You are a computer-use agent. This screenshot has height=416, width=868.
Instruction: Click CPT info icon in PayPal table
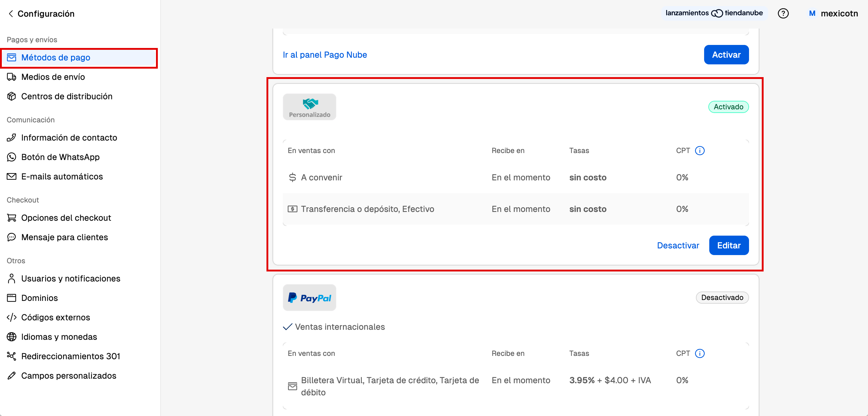700,353
